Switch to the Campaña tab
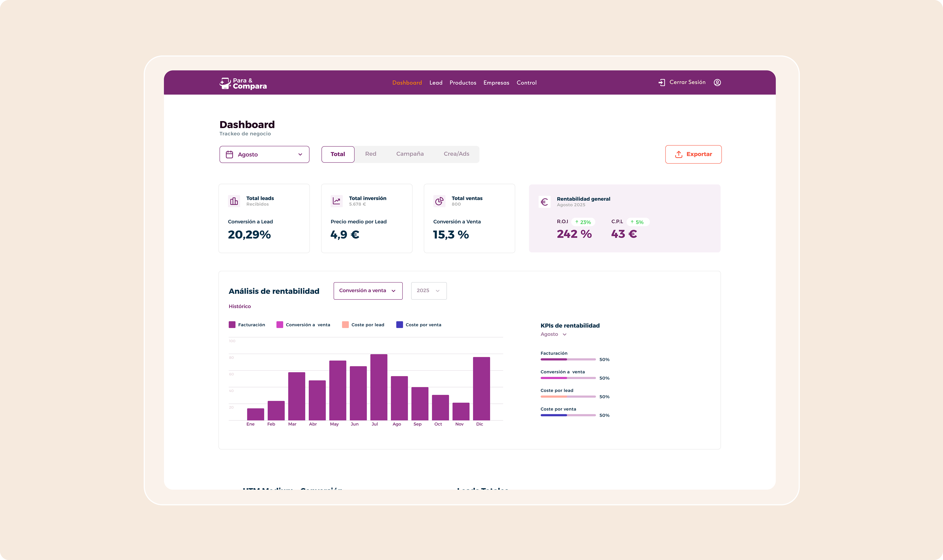Screen dimensions: 943x560 [410, 154]
